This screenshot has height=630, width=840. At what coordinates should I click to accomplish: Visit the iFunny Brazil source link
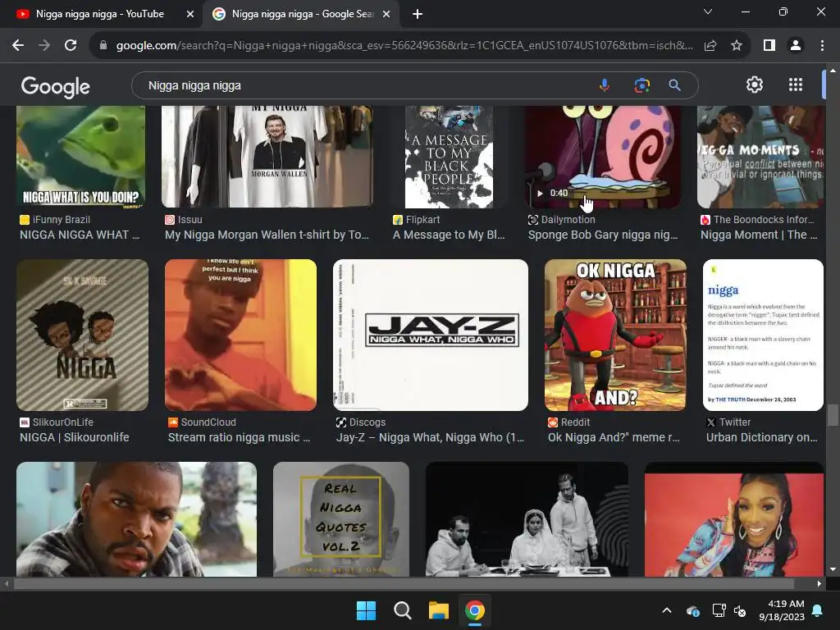[x=55, y=220]
